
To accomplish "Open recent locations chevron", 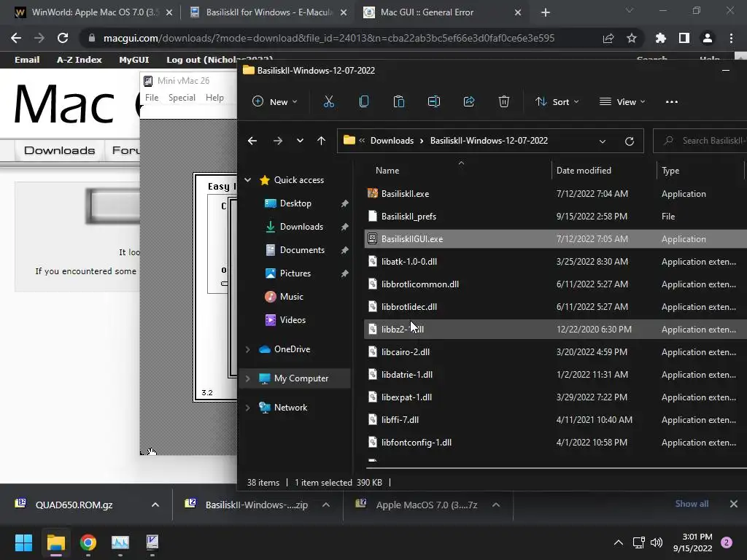I will pyautogui.click(x=300, y=141).
